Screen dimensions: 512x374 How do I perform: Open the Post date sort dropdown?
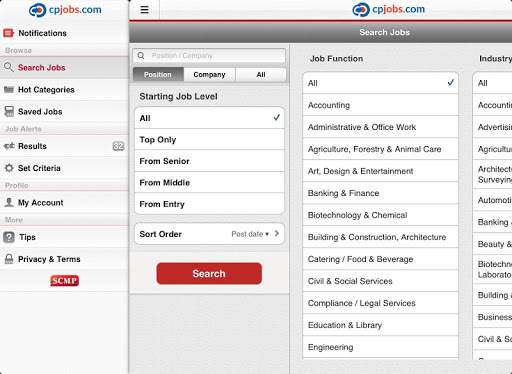(x=250, y=234)
